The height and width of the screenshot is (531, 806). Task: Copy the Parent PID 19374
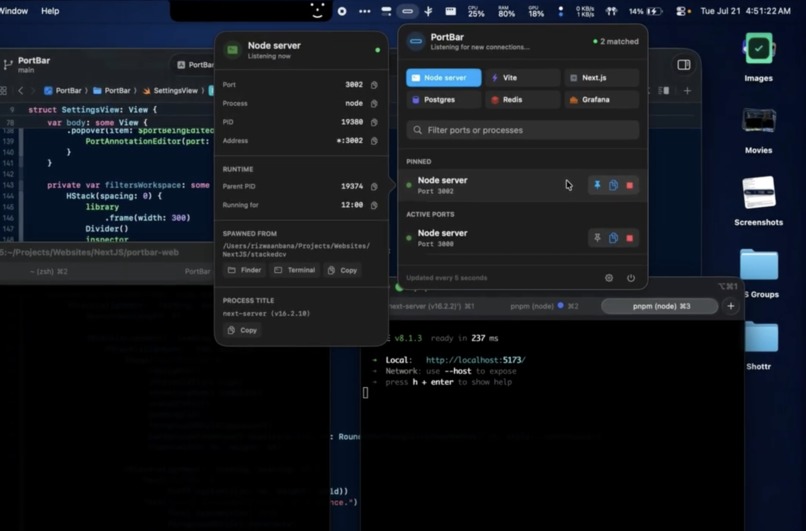tap(374, 187)
